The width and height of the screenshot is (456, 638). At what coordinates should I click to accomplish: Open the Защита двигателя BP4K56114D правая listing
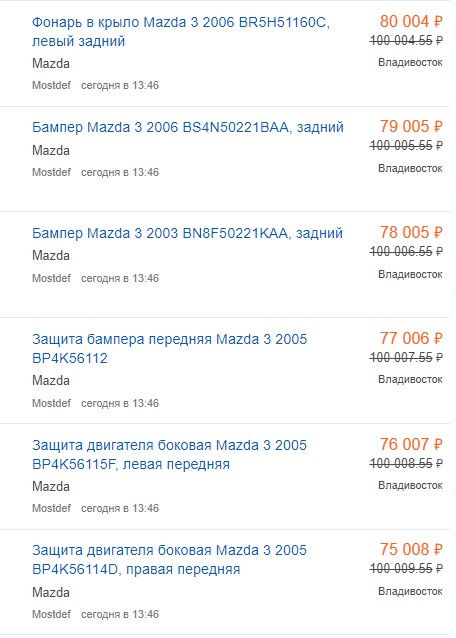(x=169, y=559)
